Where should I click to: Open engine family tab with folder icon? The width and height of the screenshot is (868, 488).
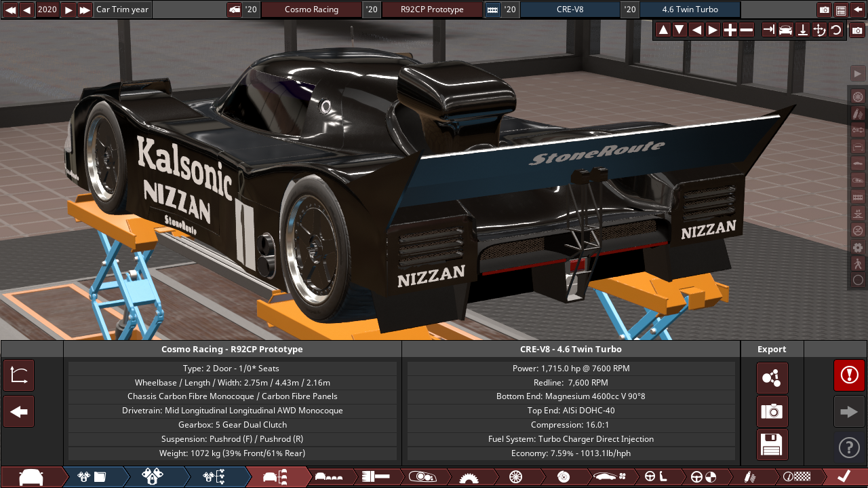[x=92, y=476]
